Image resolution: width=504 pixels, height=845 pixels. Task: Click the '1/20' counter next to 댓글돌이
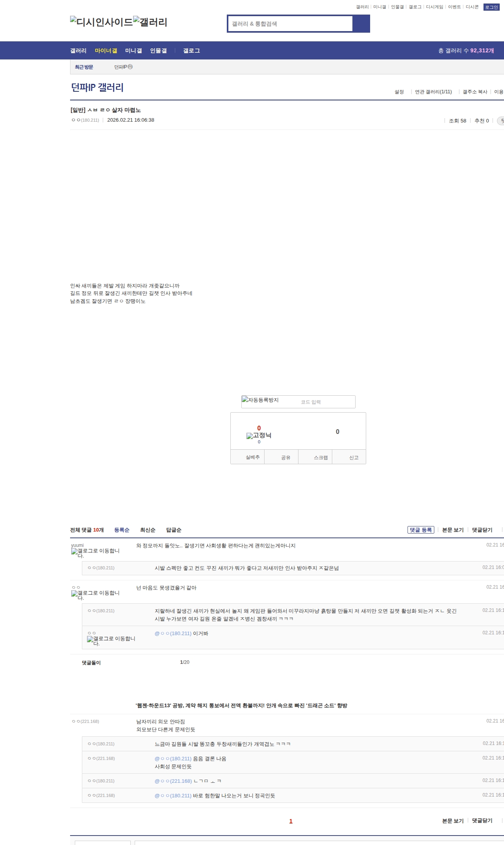click(x=185, y=662)
